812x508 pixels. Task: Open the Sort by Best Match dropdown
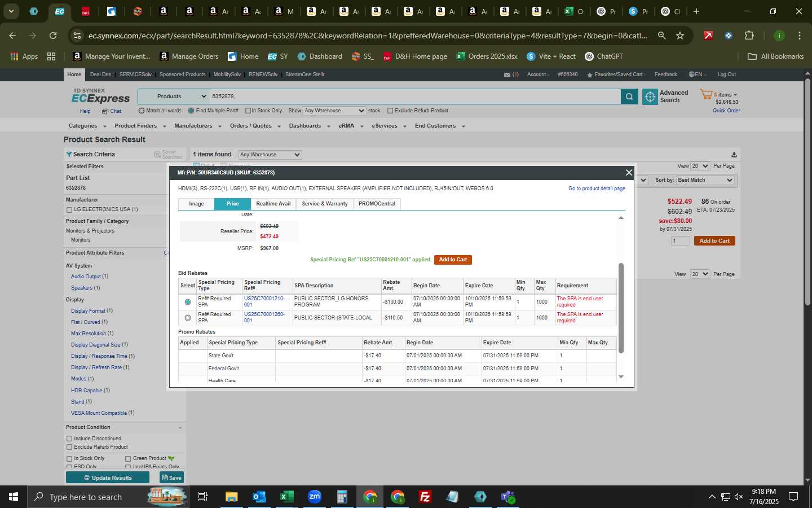tap(705, 180)
